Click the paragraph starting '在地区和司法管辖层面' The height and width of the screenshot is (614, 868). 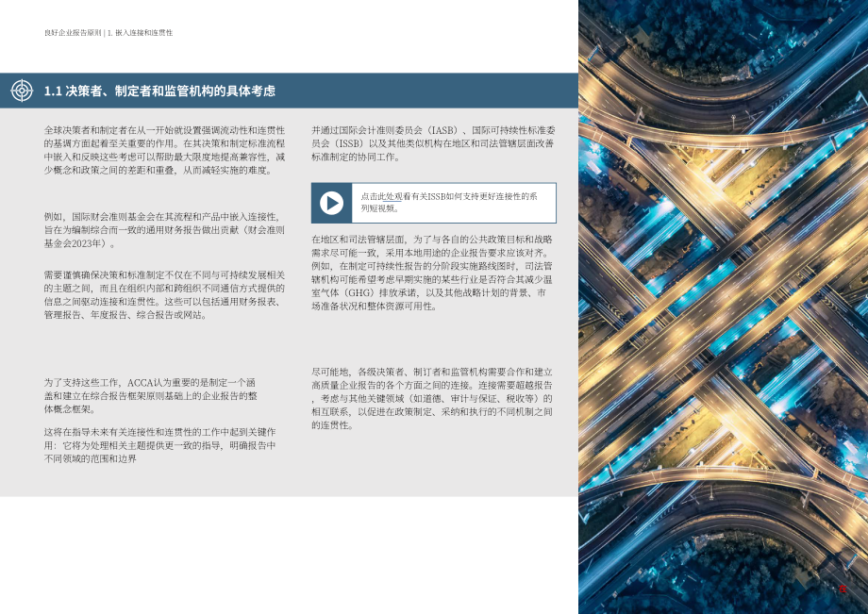pyautogui.click(x=432, y=273)
